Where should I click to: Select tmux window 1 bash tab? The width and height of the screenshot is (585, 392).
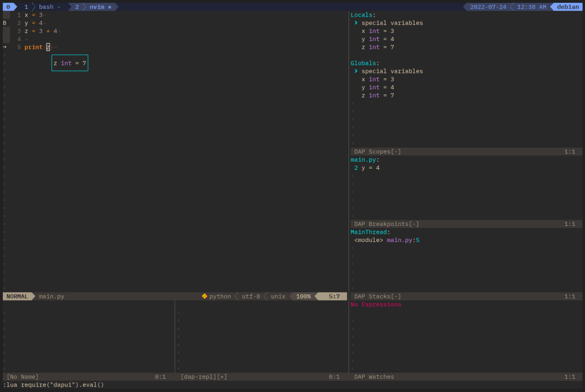[x=43, y=7]
